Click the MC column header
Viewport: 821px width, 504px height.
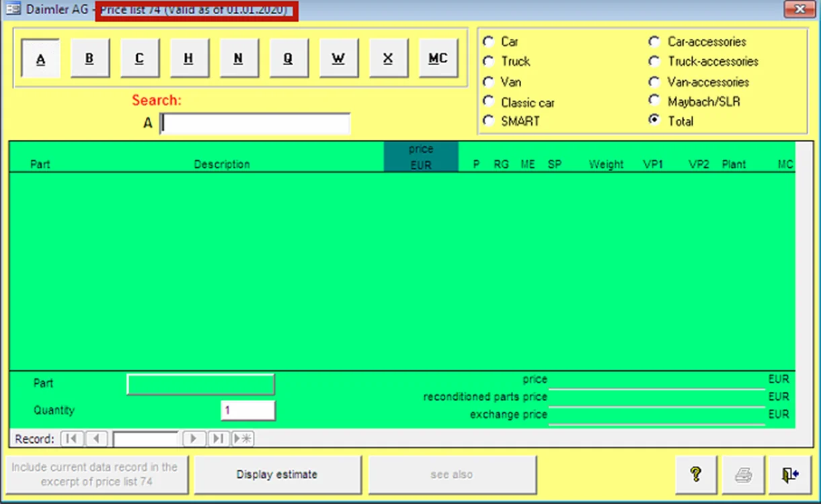785,164
